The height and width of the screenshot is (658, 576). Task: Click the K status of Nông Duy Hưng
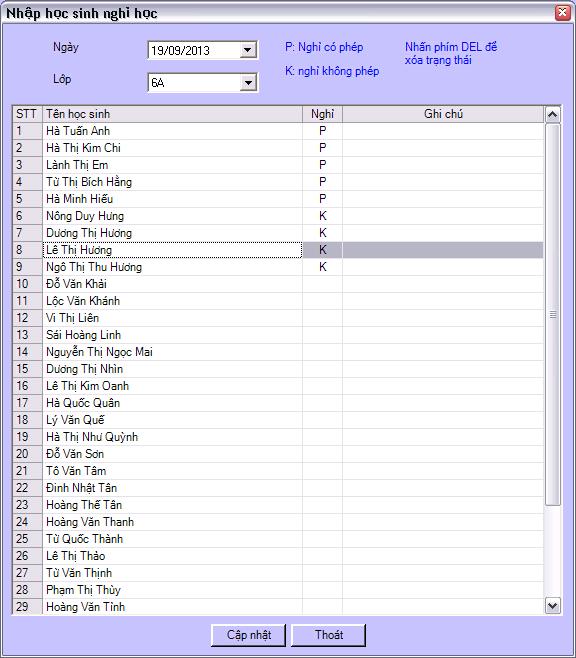(322, 216)
